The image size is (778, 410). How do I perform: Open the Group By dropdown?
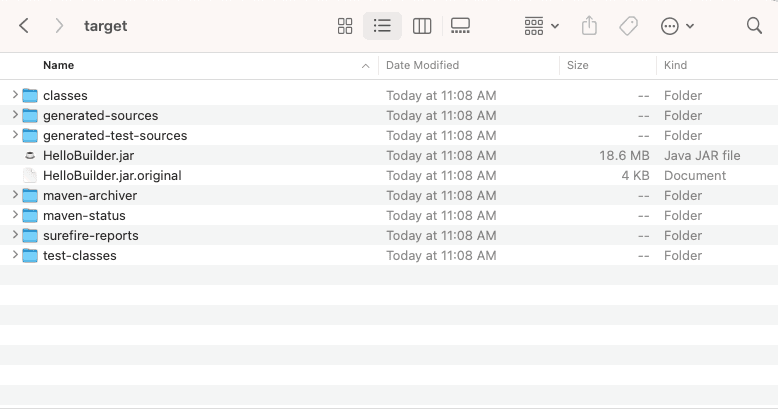coord(541,26)
